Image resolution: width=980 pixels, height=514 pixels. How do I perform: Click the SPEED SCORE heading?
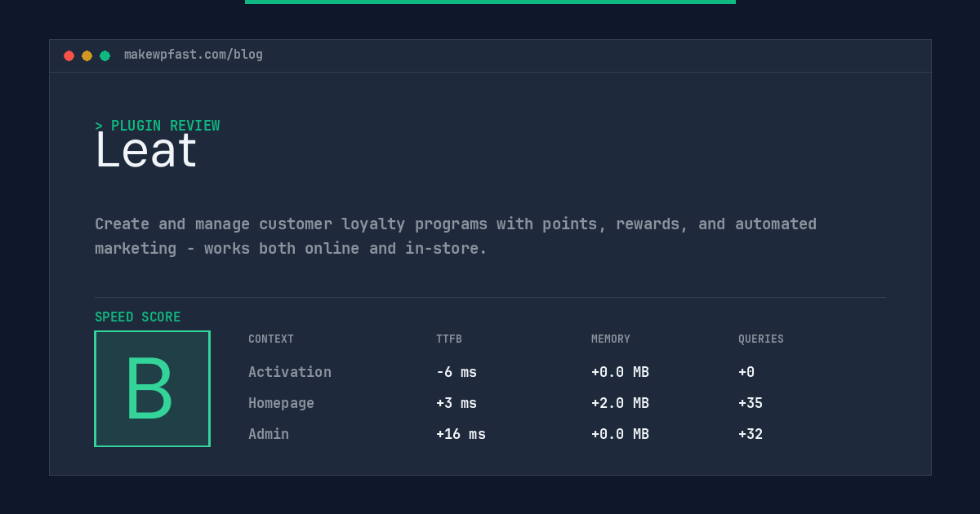click(138, 317)
